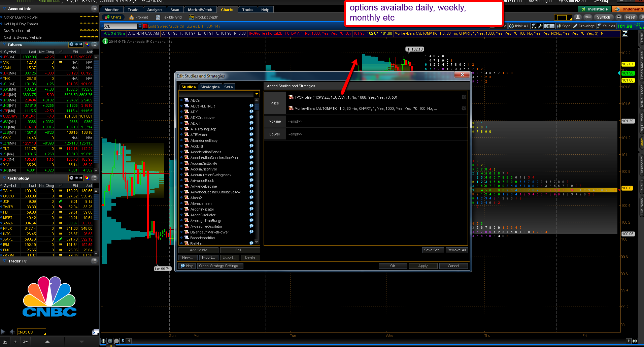Viewport: 644px width, 347px height.
Task: Zoom in on the chart
Action: (x=110, y=341)
